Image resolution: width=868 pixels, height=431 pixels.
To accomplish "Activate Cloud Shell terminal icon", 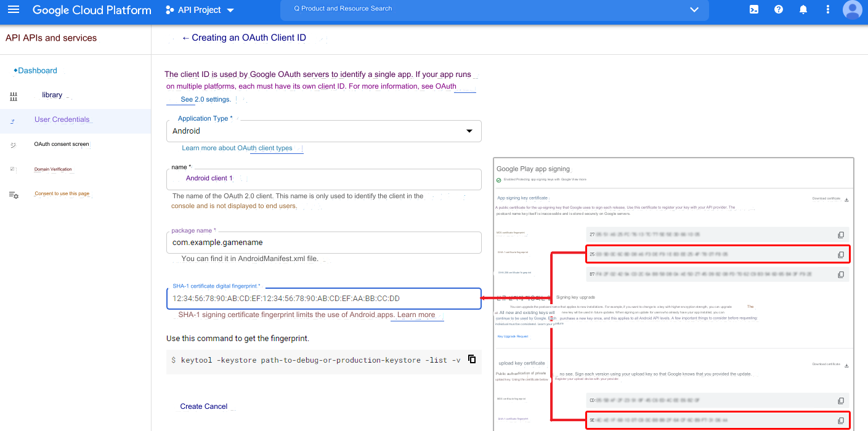I will point(753,10).
